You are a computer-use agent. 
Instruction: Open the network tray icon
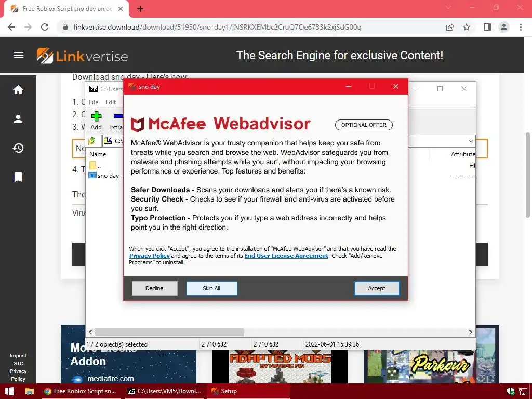coord(523,392)
